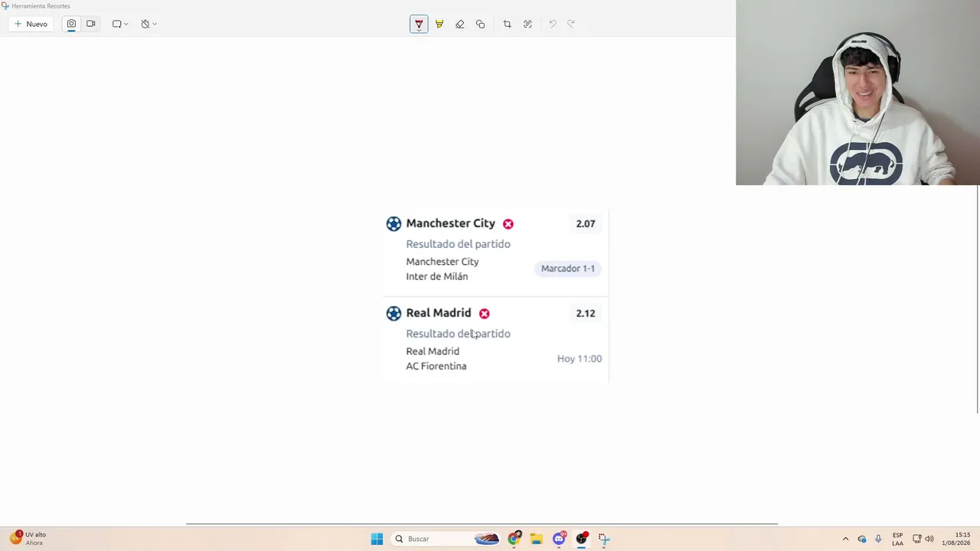Click the redo arrow in toolbar
This screenshot has height=551, width=980.
(571, 24)
